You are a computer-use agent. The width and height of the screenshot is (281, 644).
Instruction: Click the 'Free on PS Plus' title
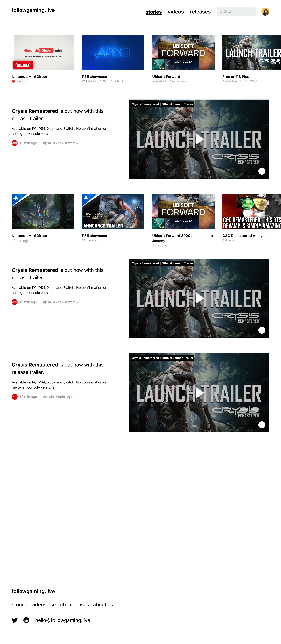(236, 77)
